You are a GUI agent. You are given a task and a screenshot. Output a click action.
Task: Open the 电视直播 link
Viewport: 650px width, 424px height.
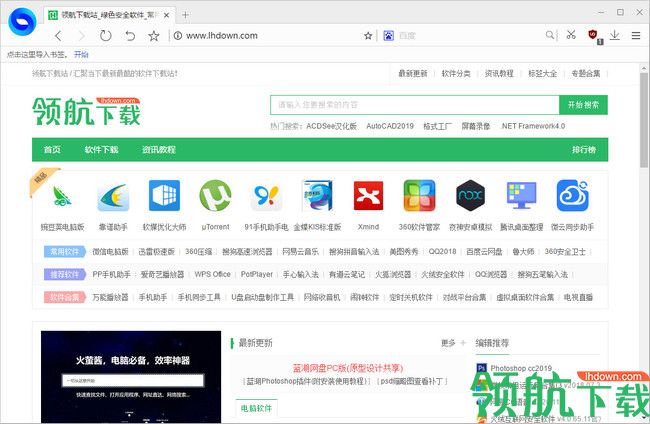point(578,297)
